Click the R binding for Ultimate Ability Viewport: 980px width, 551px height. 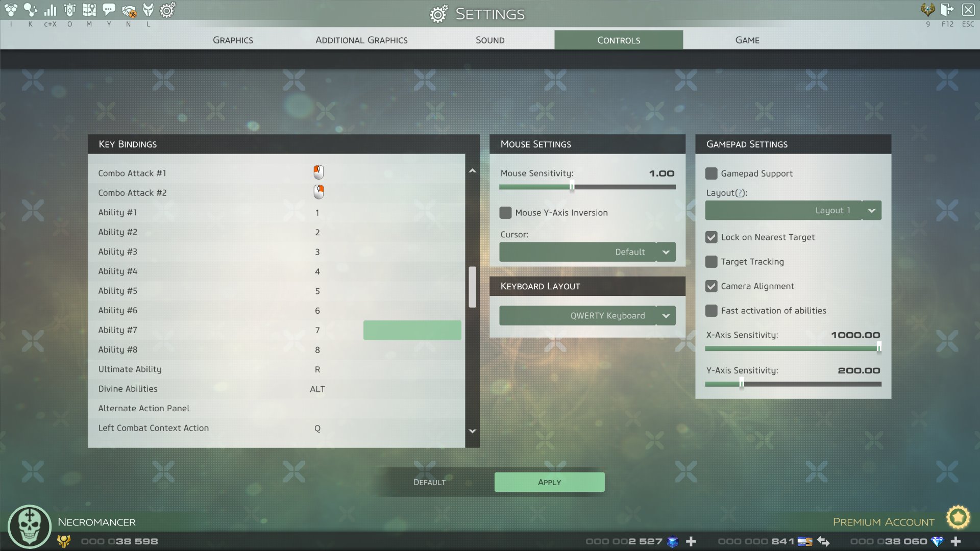317,369
